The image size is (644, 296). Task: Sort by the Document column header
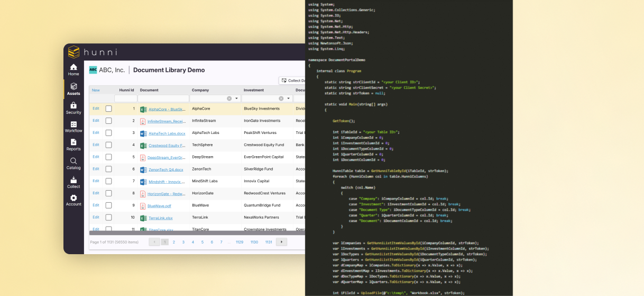pyautogui.click(x=149, y=90)
